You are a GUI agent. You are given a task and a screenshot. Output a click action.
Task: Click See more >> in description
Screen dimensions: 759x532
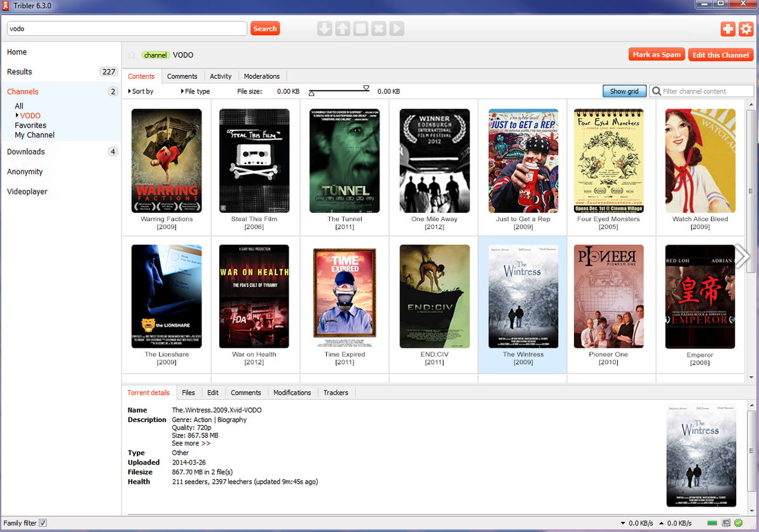tap(191, 444)
